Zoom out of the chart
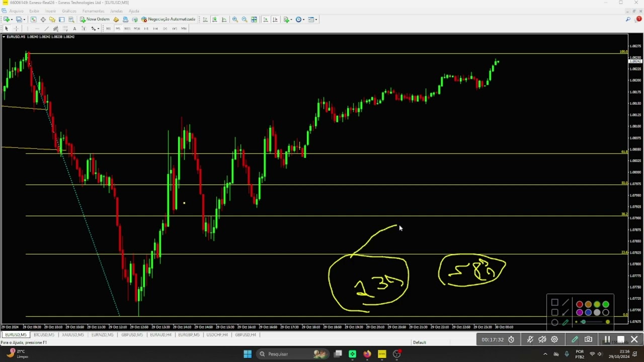Viewport: 644px width, 362px height. (x=244, y=19)
